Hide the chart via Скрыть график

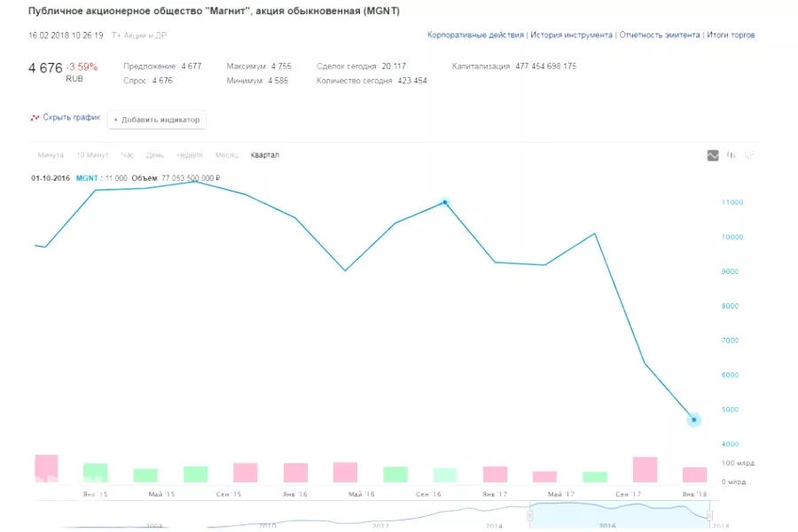pyautogui.click(x=71, y=118)
